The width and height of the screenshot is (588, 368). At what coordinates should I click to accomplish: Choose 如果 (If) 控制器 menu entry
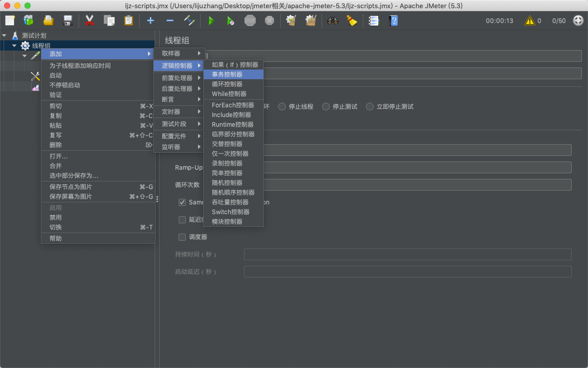click(x=234, y=64)
